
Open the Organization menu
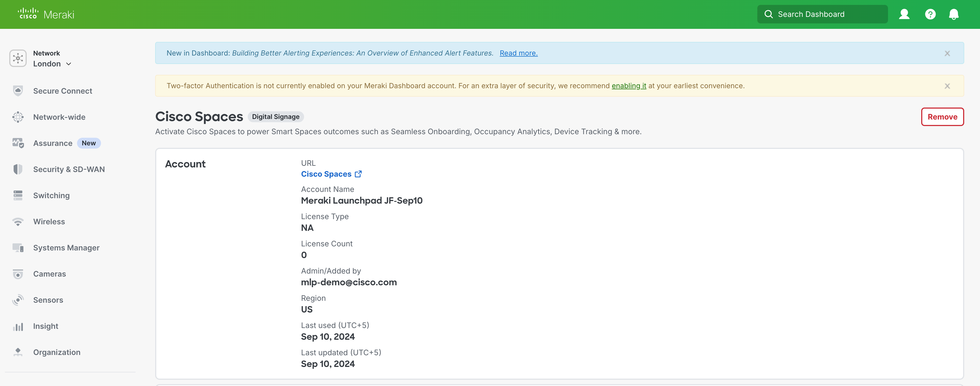point(57,352)
